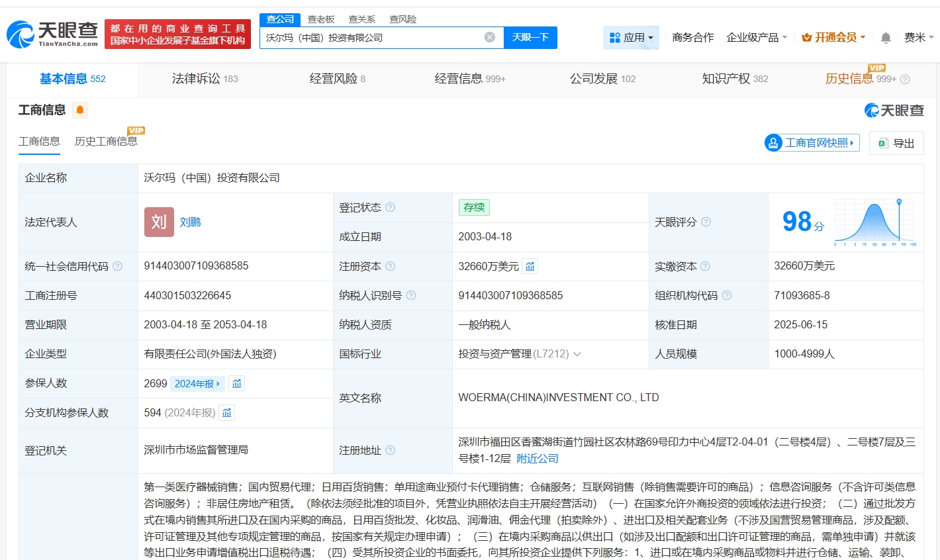
Task: Click the help icon beside 天眼评分
Action: click(x=706, y=222)
